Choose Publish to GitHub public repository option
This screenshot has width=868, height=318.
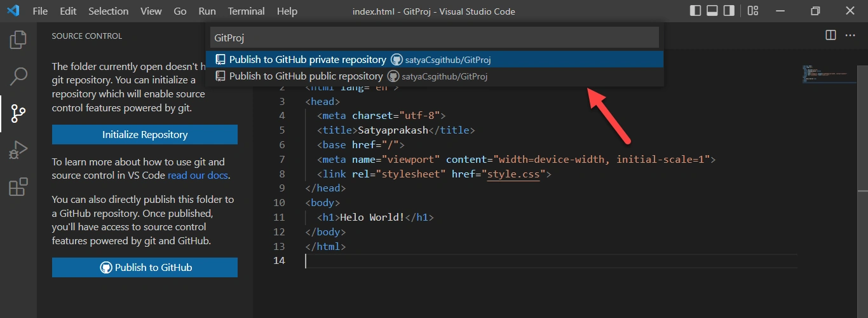pyautogui.click(x=435, y=76)
